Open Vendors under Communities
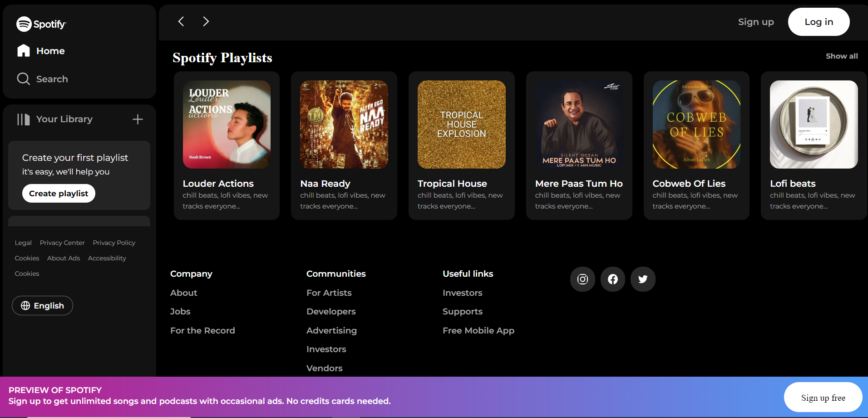Viewport: 868px width, 418px height. click(325, 368)
